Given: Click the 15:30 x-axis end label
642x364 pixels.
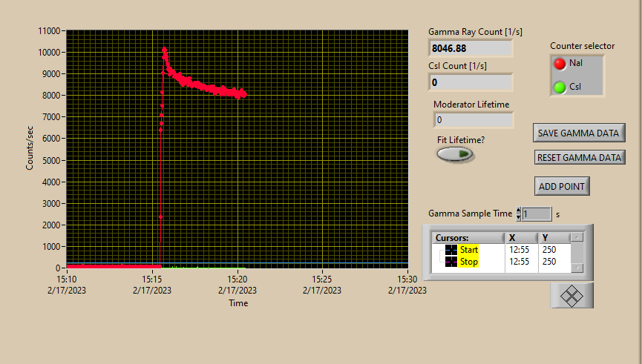Looking at the screenshot, I should (407, 279).
